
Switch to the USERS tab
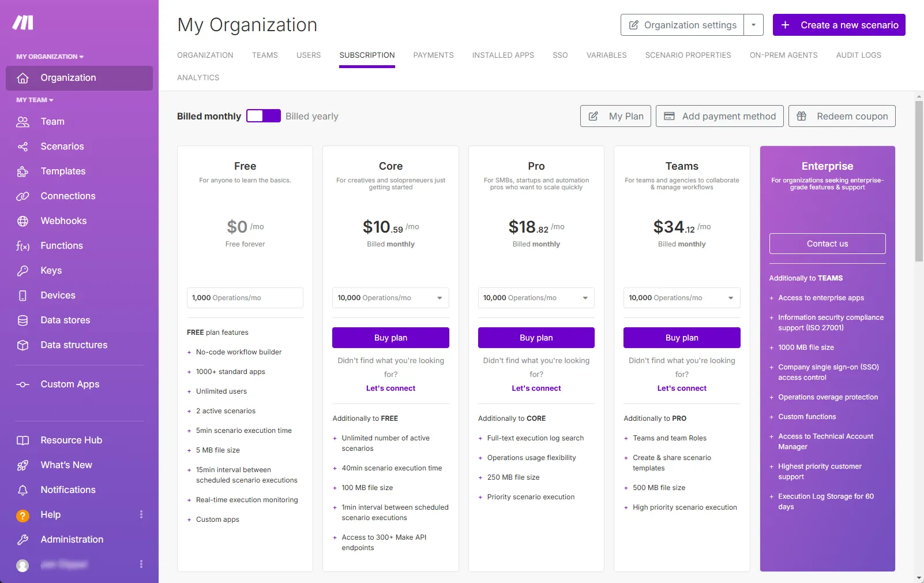point(309,55)
